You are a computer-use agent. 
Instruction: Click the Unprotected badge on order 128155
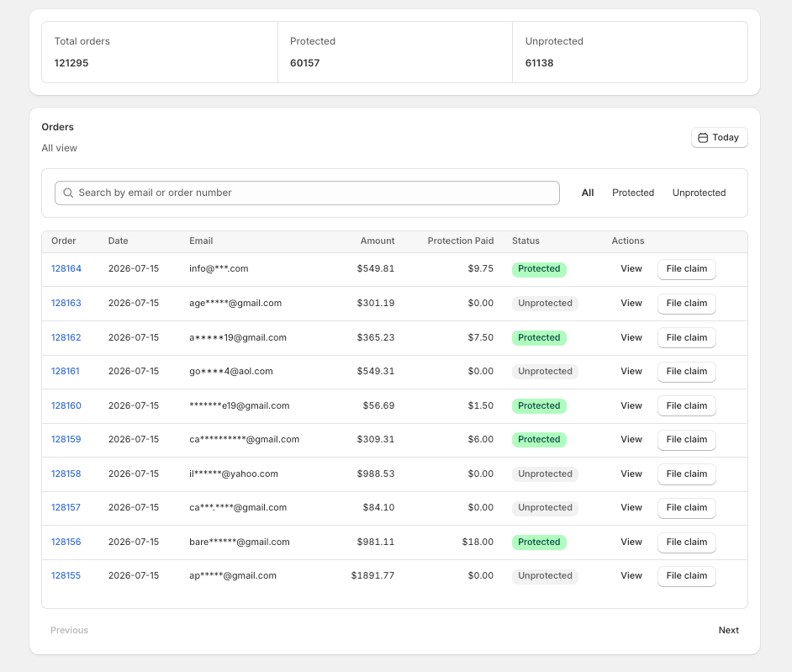point(545,576)
